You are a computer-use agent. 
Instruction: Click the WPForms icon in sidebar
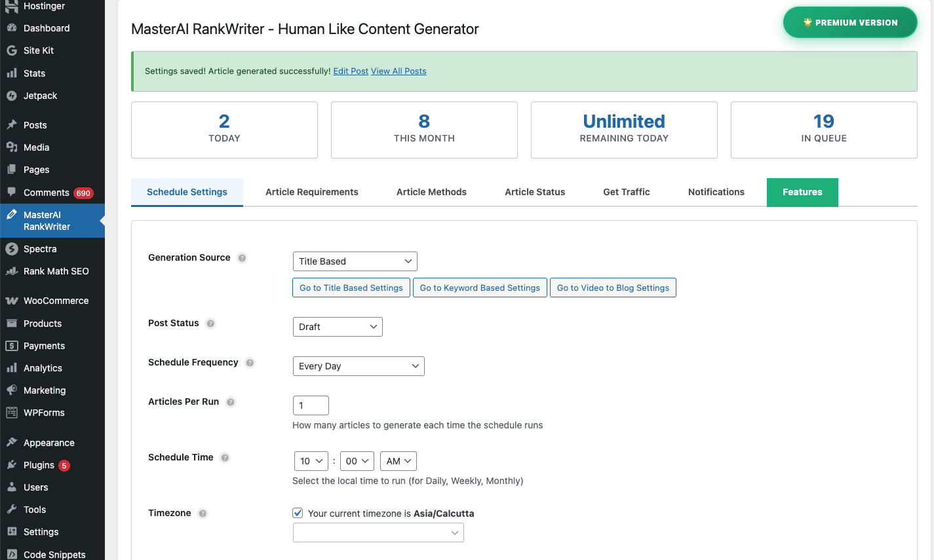(x=12, y=413)
